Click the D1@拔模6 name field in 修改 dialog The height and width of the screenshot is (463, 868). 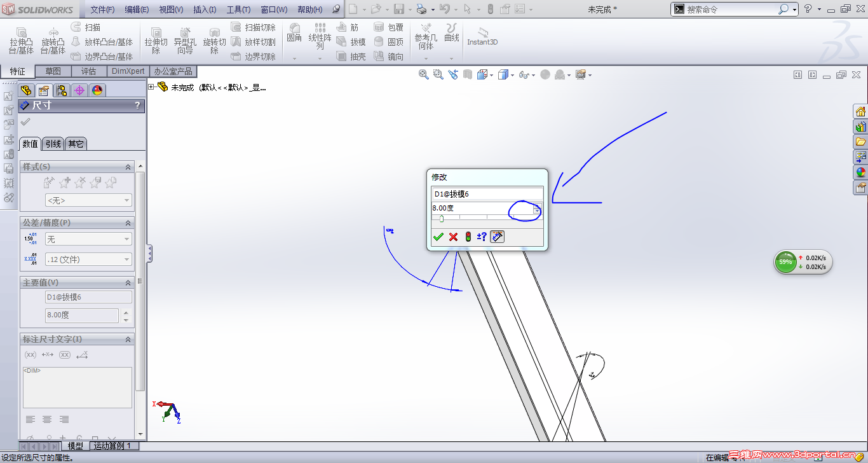487,194
